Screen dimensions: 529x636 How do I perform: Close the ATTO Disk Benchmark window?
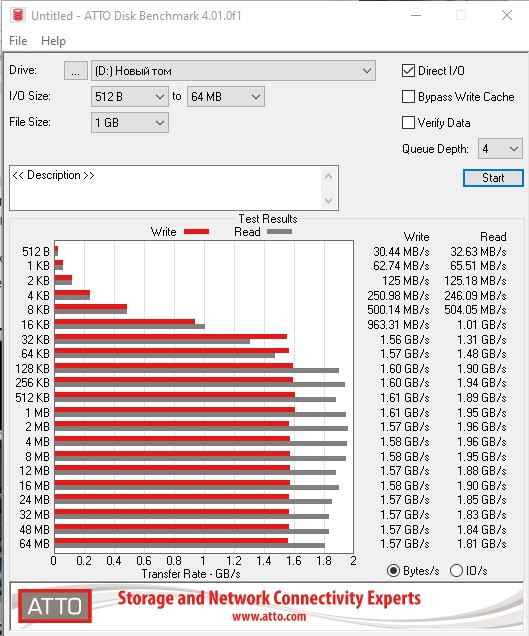[507, 15]
